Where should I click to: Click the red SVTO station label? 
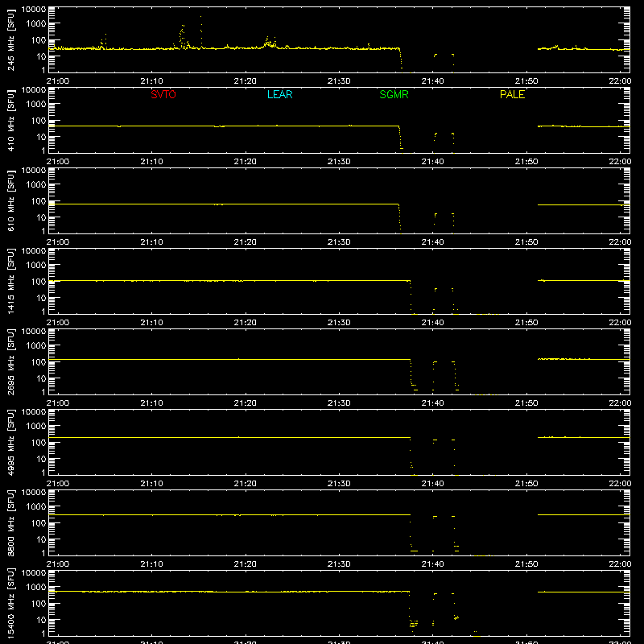pyautogui.click(x=163, y=94)
